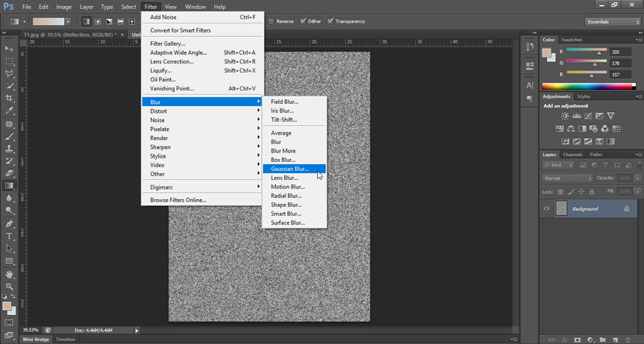Toggle the Transparency checkbox
This screenshot has height=344, width=644.
pos(330,21)
